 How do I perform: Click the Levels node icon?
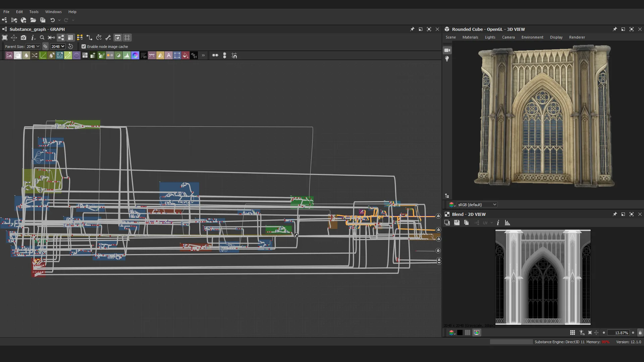point(127,56)
